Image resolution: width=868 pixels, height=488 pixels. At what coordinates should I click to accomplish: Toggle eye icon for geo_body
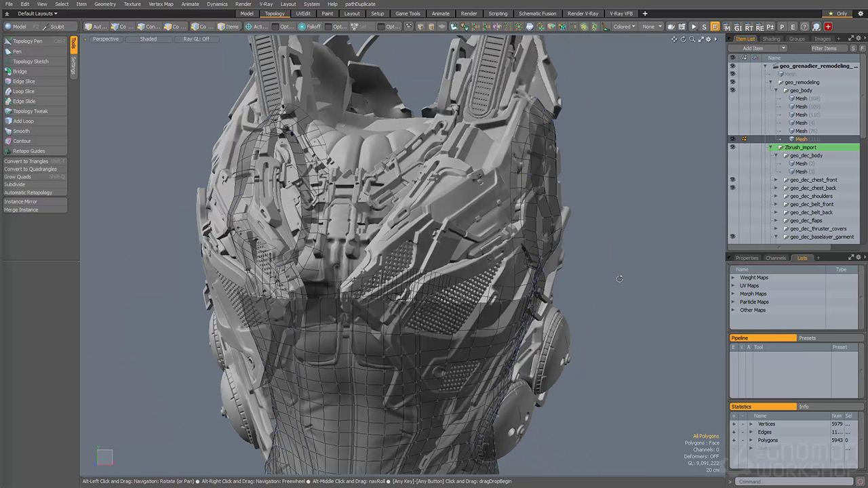(732, 90)
